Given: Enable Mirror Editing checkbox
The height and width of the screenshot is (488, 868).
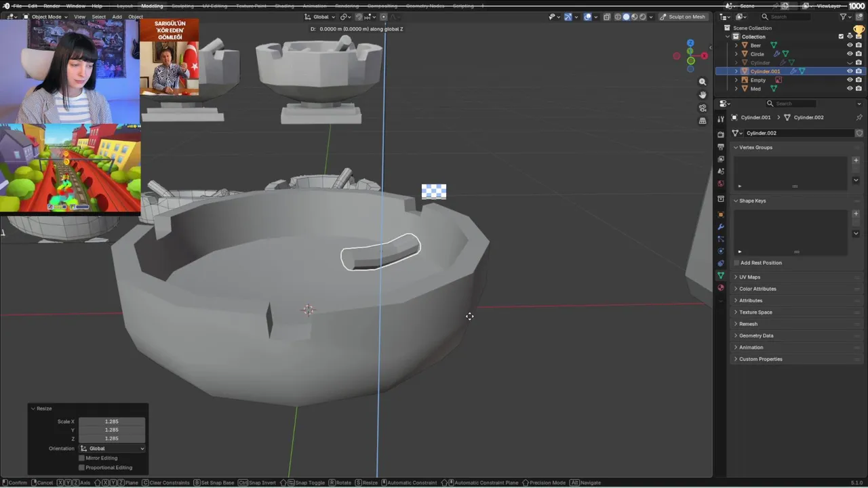Looking at the screenshot, I should pos(82,458).
